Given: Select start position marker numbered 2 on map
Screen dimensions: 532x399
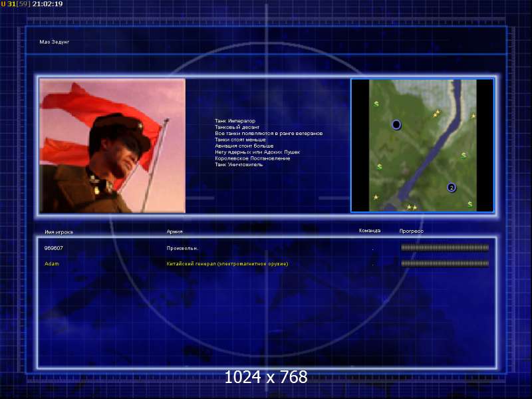Looking at the screenshot, I should (x=452, y=188).
